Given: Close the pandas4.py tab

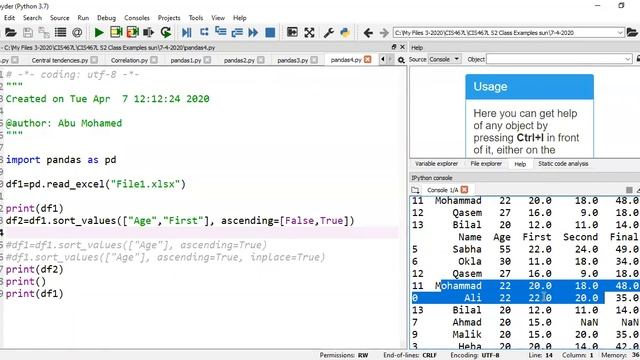Looking at the screenshot, I should [x=367, y=60].
